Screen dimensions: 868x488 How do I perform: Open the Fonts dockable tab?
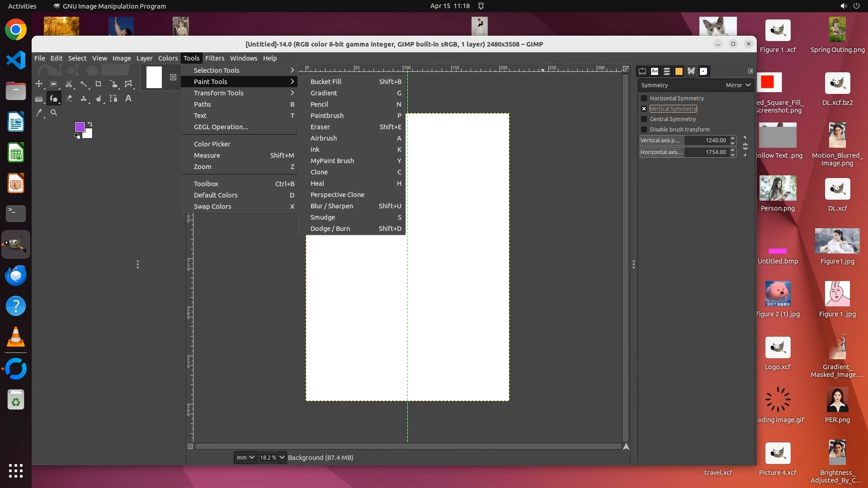655,71
